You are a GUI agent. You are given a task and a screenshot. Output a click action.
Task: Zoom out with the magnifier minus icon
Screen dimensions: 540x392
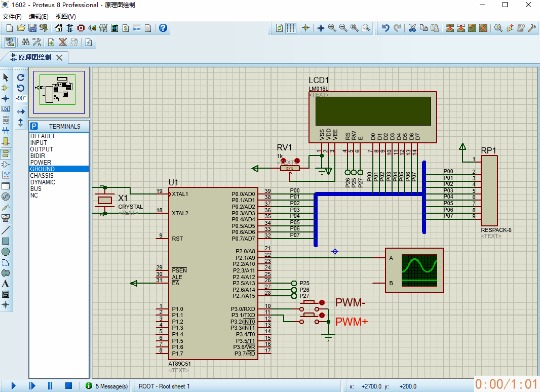point(343,28)
